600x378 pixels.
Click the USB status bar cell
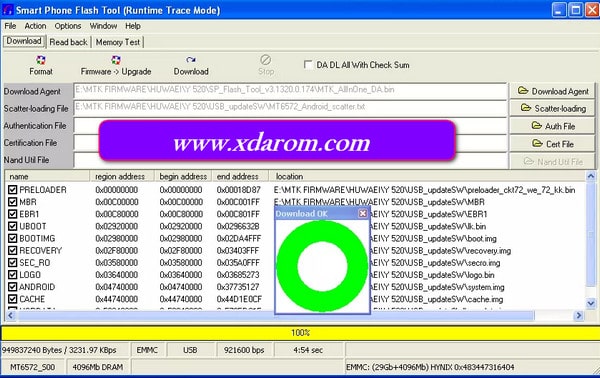[190, 350]
